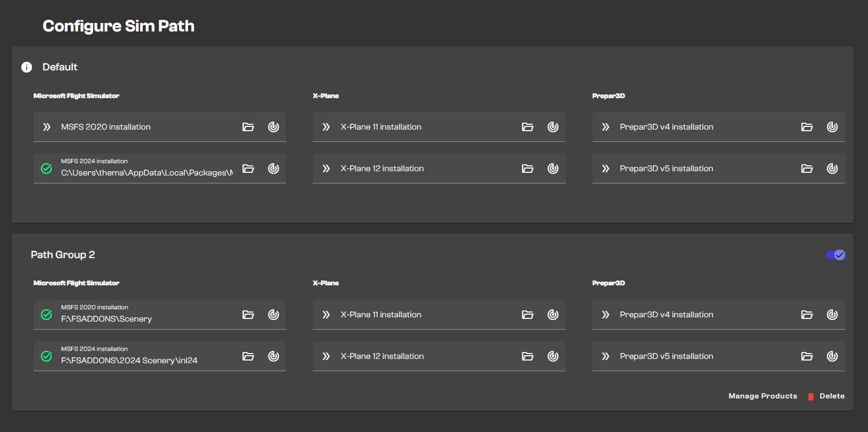Browse folder for Default X-Plane 11 installation
The height and width of the screenshot is (432, 868).
tap(528, 127)
